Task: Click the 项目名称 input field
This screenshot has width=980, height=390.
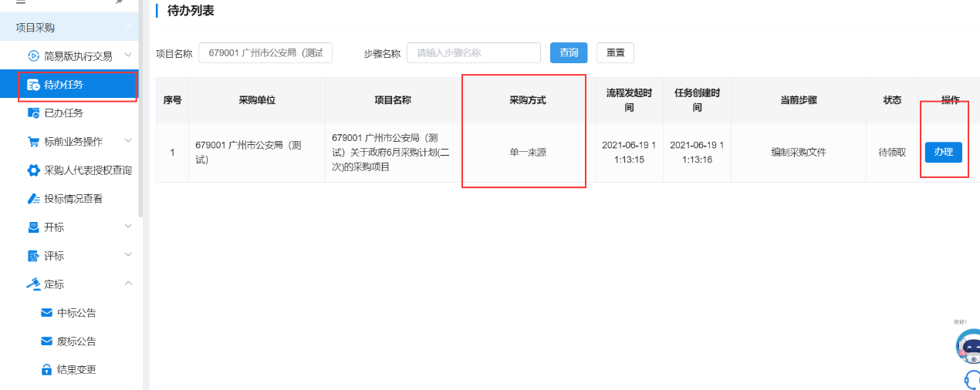Action: point(265,53)
